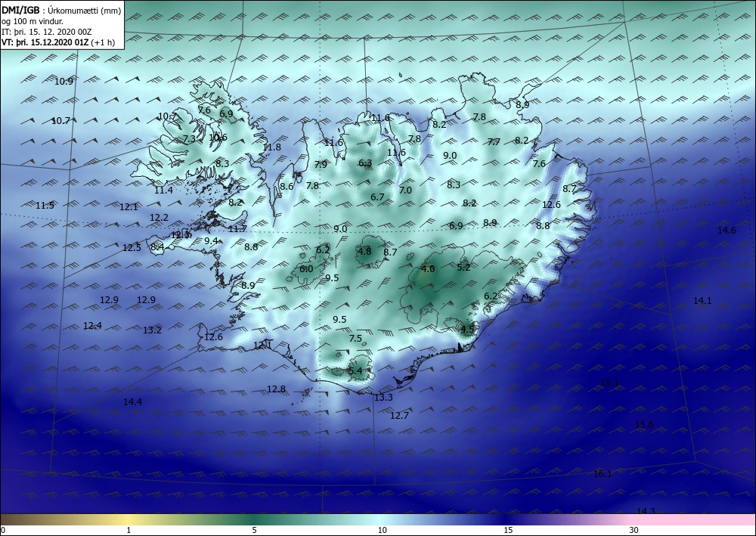Click the 'IT: þri. 15. 12. 2020 00Z' line
This screenshot has width=756, height=536.
(x=47, y=32)
